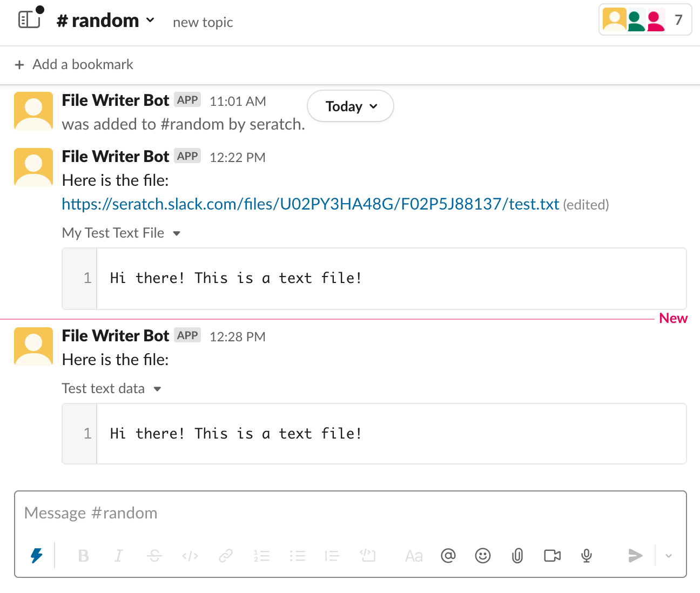Image resolution: width=700 pixels, height=593 pixels.
Task: Click the record video clip icon
Action: pyautogui.click(x=551, y=555)
